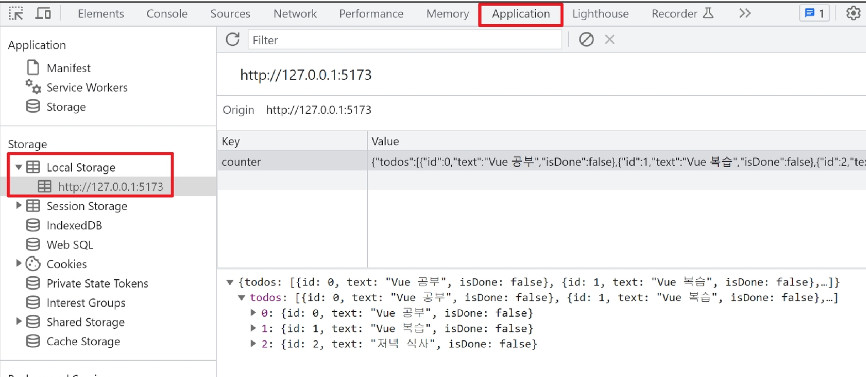Open the Storage item under Application

click(x=66, y=107)
